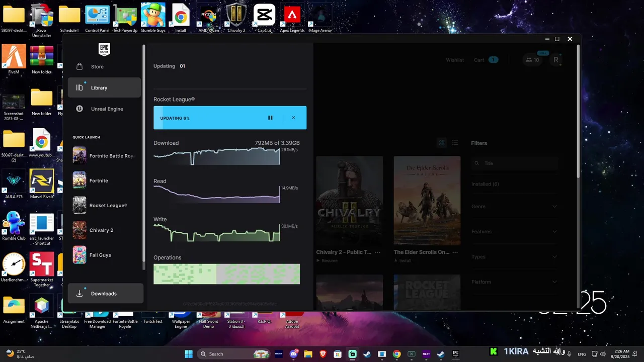
Task: Click the Download speed graph
Action: click(216, 156)
